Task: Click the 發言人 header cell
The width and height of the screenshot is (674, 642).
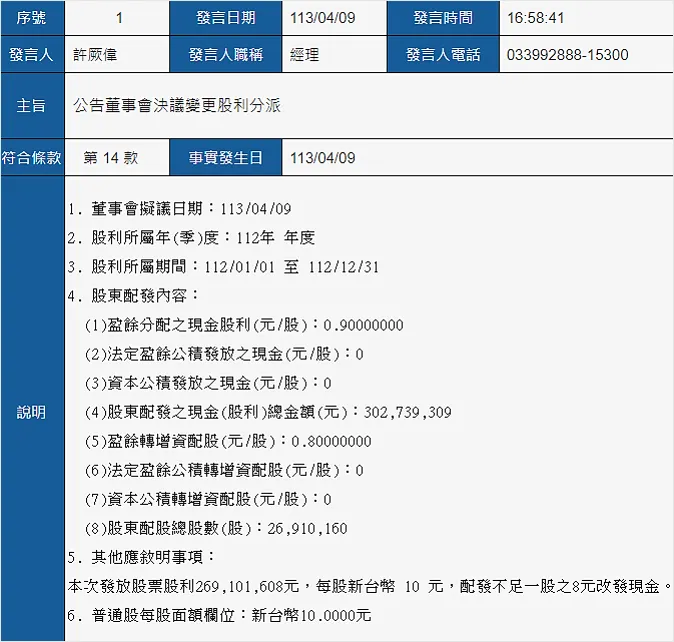Action: tap(32, 55)
